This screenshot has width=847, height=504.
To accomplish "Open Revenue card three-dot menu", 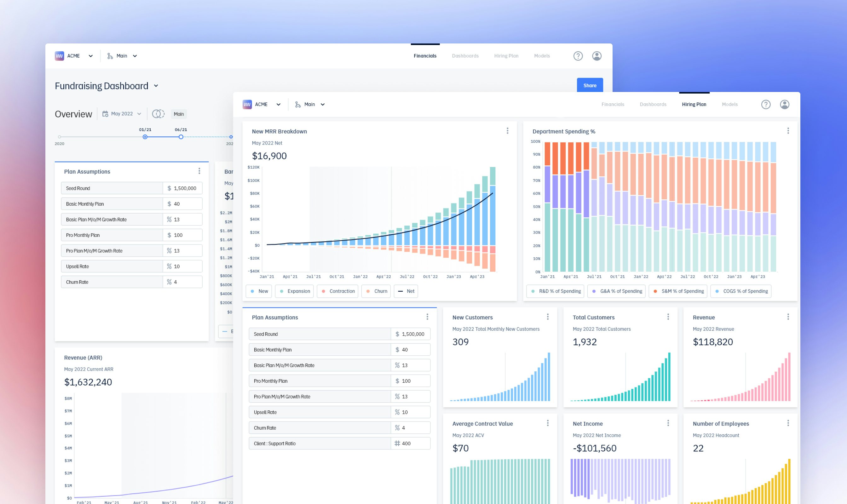I will coord(788,317).
